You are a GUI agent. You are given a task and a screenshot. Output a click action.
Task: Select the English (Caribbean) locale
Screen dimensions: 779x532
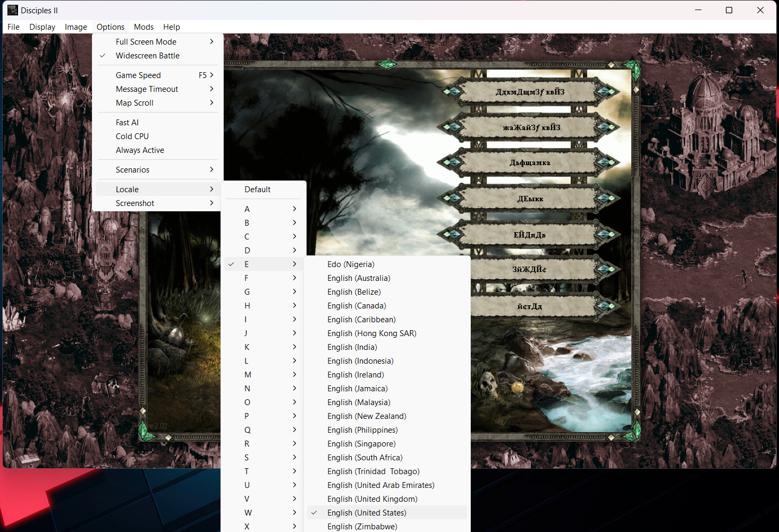coord(387,320)
